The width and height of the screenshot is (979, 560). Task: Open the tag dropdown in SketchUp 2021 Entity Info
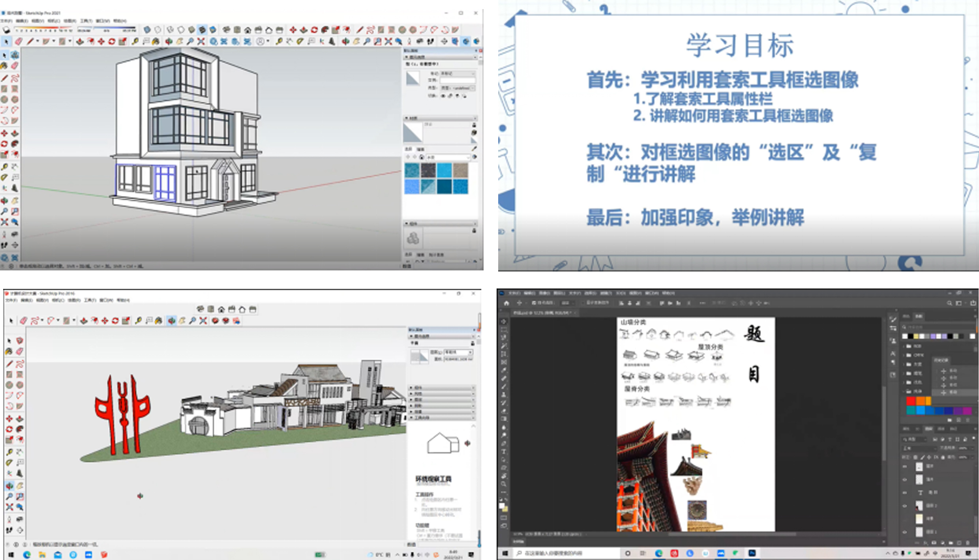pyautogui.click(x=458, y=73)
